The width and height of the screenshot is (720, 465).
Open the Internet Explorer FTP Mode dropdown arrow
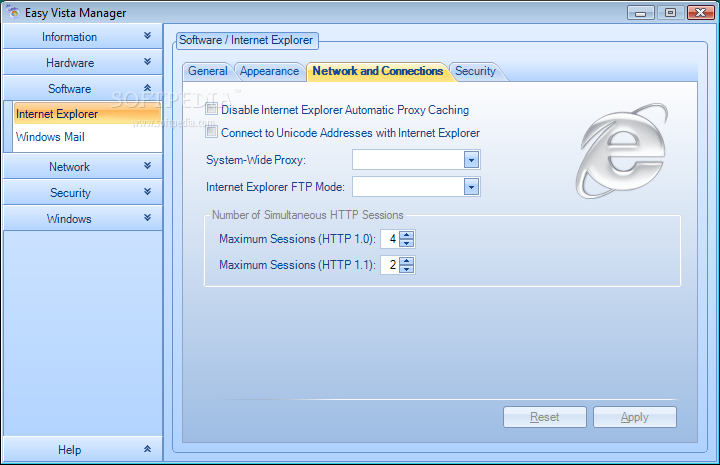(x=471, y=187)
